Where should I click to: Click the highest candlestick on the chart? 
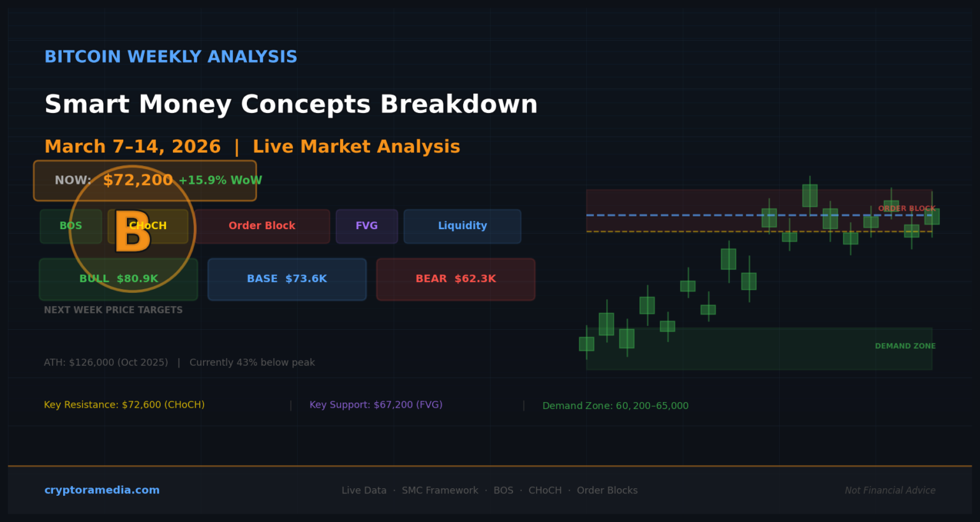click(810, 195)
